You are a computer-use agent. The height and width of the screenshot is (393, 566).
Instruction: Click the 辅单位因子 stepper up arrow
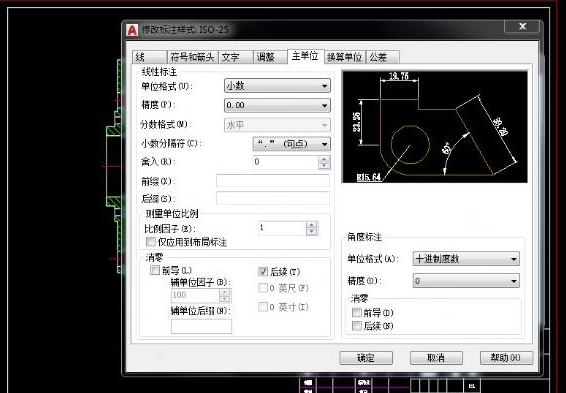pos(225,292)
